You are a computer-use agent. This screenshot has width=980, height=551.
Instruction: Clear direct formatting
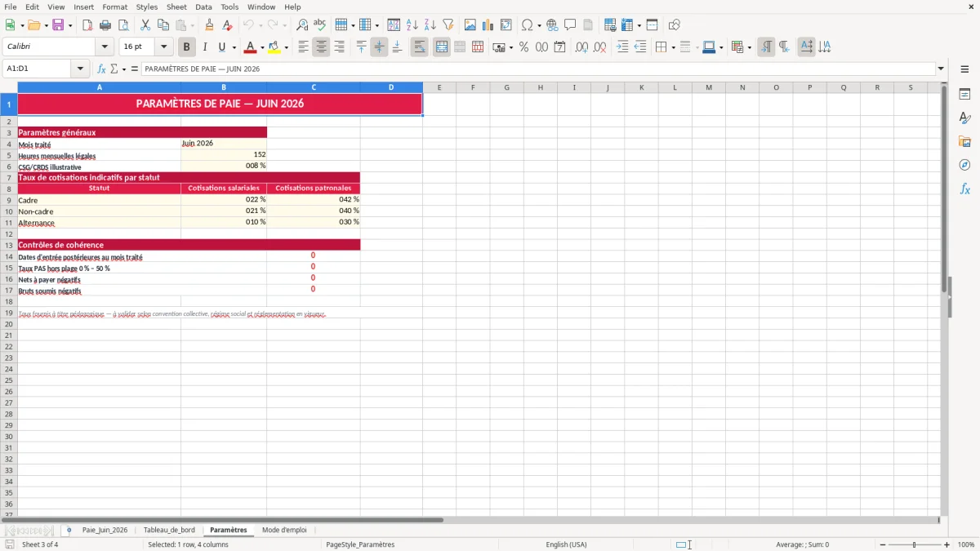(227, 25)
